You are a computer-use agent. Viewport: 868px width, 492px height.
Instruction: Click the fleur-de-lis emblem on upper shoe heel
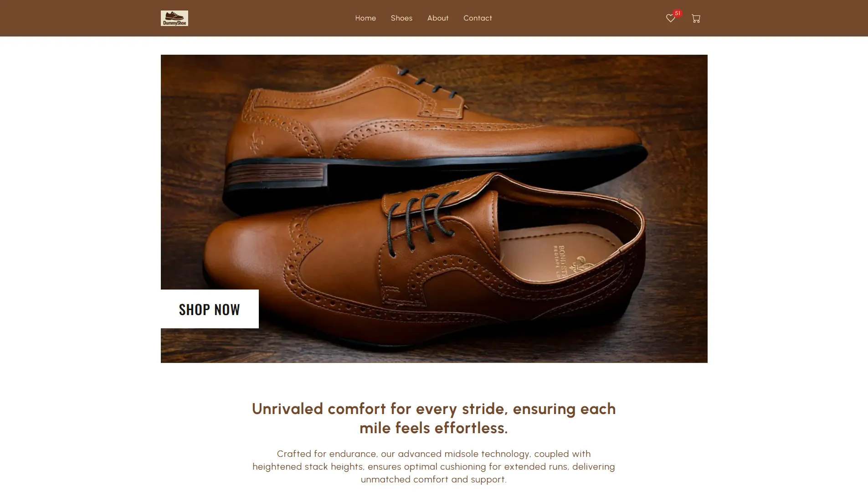[x=257, y=140]
